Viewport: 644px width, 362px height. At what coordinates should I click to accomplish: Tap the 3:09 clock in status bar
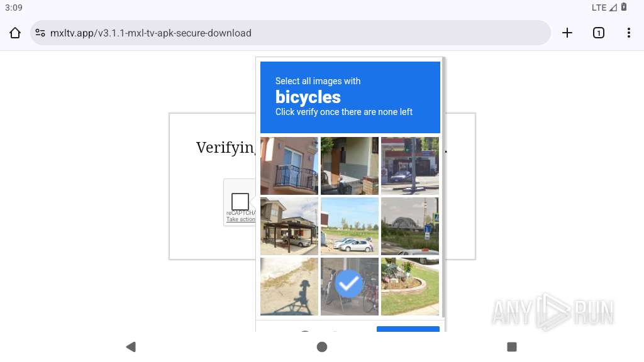tap(14, 8)
